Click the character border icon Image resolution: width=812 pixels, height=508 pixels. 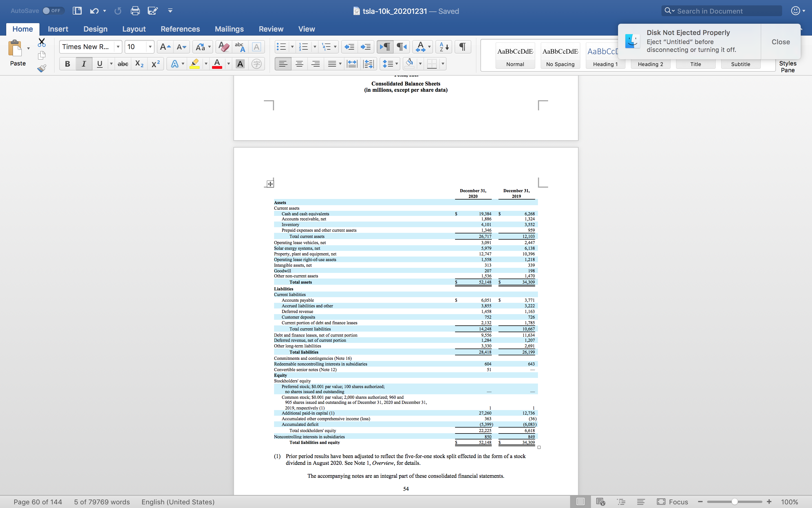point(256,47)
